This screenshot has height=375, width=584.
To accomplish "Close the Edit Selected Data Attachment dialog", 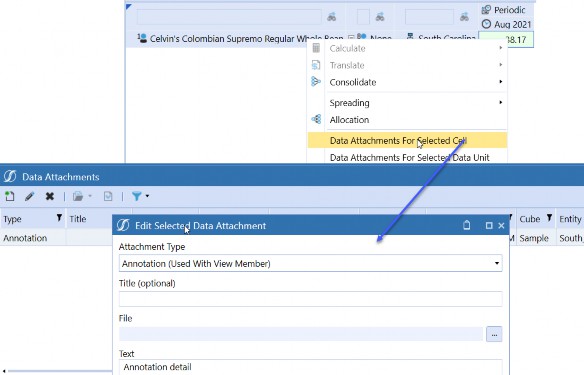I will 501,225.
